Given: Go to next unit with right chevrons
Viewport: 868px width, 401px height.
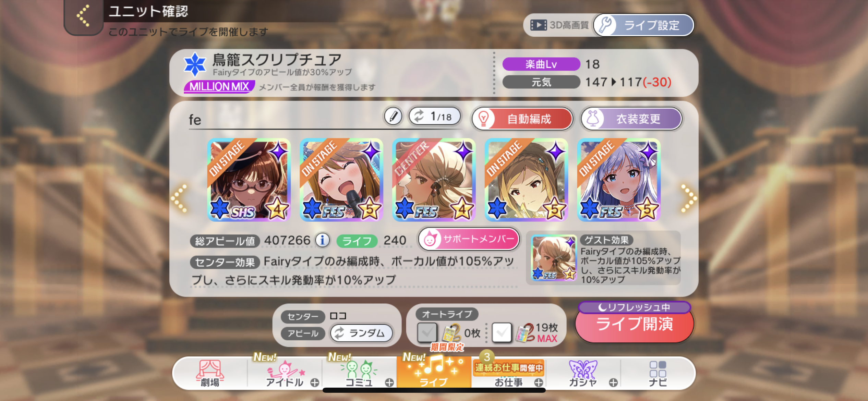Looking at the screenshot, I should click(x=688, y=198).
